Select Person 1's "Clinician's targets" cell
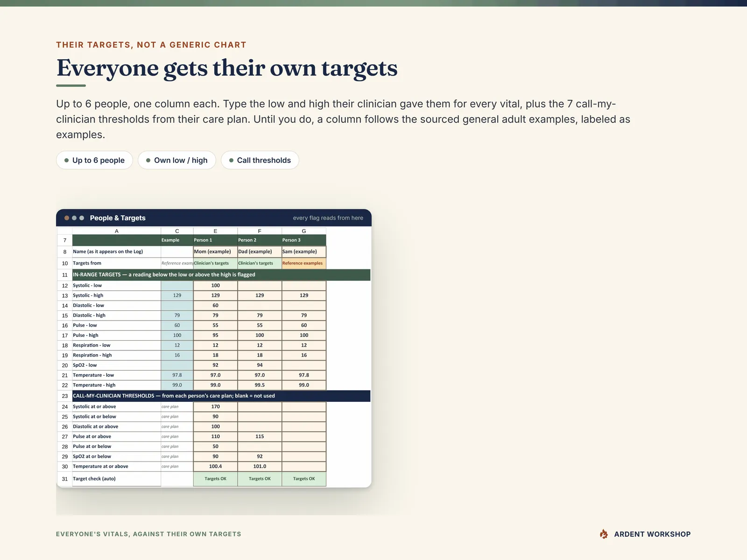Viewport: 747px width, 560px height. (215, 263)
